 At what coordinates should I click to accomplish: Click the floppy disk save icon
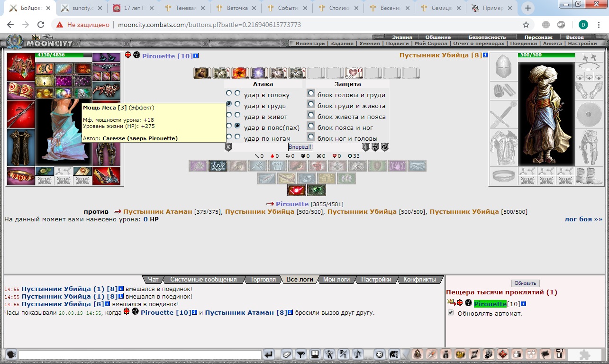[x=314, y=354]
